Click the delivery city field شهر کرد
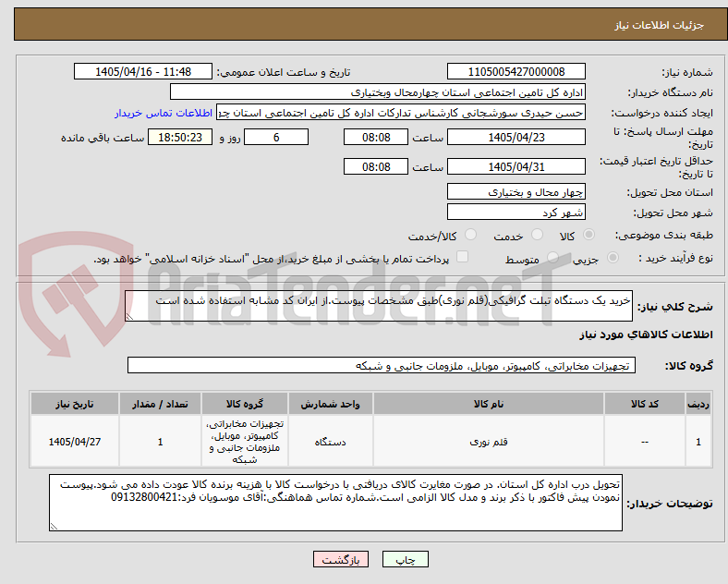The height and width of the screenshot is (584, 728). (516, 212)
